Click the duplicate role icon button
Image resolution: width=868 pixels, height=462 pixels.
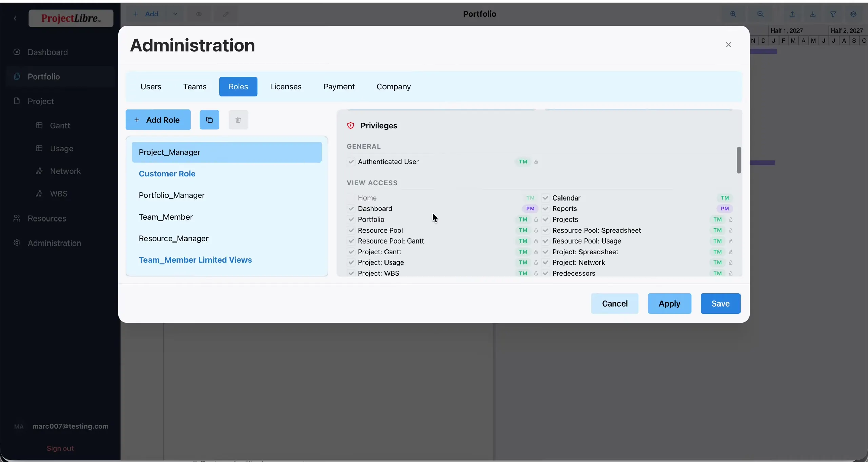click(209, 120)
